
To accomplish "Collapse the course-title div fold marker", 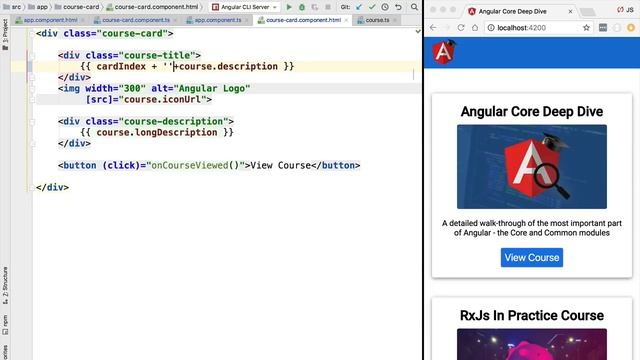I will tap(32, 56).
